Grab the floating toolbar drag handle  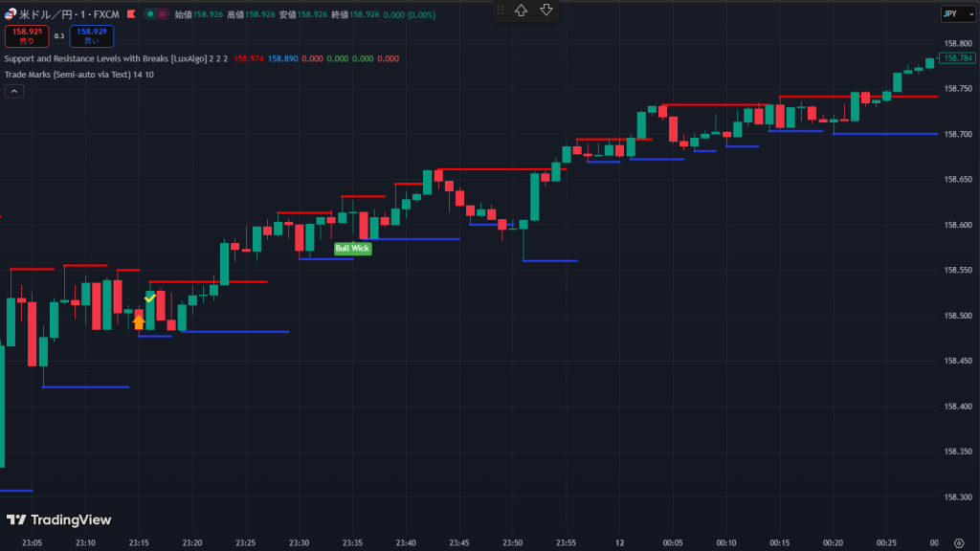(x=500, y=11)
